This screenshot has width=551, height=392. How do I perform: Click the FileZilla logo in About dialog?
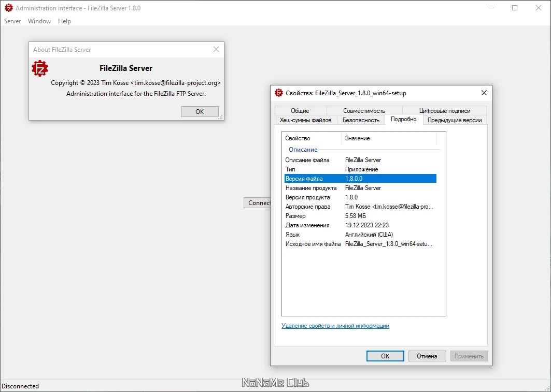tap(40, 68)
